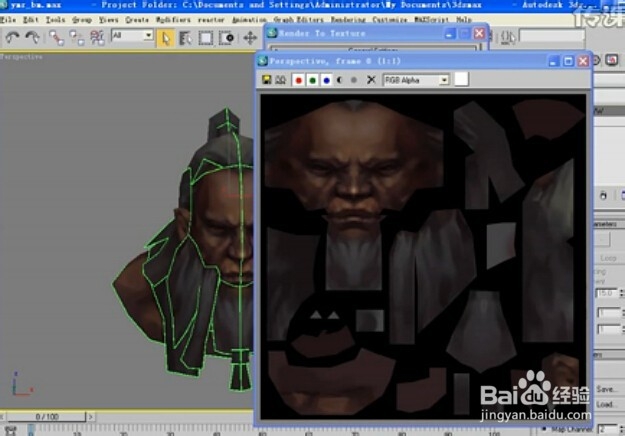Click Save Bitmap icon in render window
625x436 pixels.
point(266,80)
